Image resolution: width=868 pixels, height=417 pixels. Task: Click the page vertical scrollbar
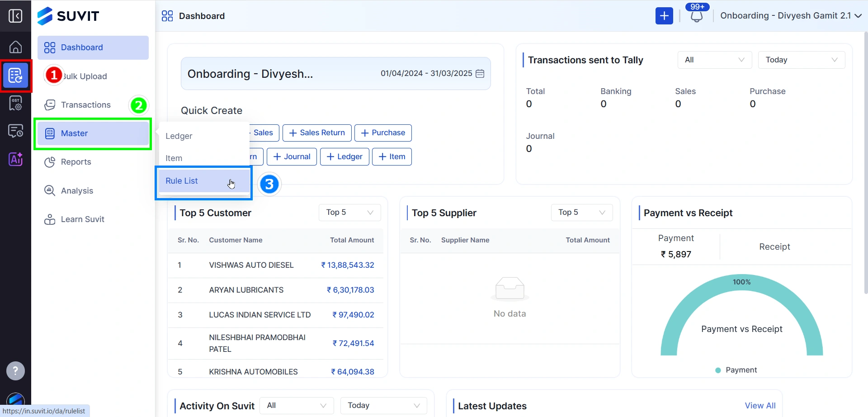tap(866, 163)
